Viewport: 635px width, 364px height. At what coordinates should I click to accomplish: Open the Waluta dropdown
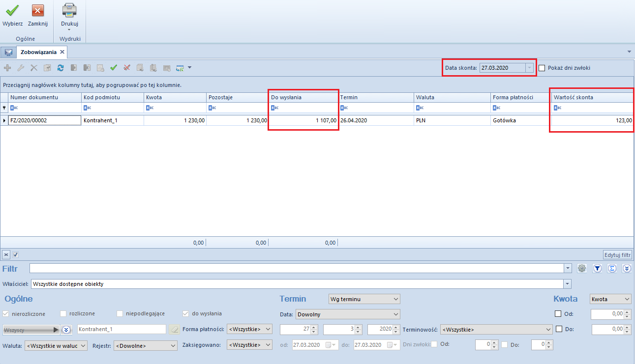point(56,346)
